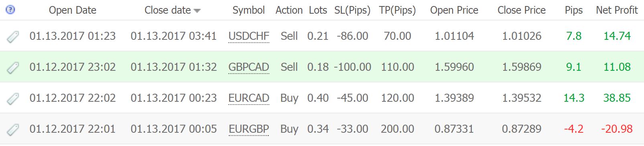The image size is (644, 146).
Task: Sort by the Lots column header
Action: click(x=318, y=10)
